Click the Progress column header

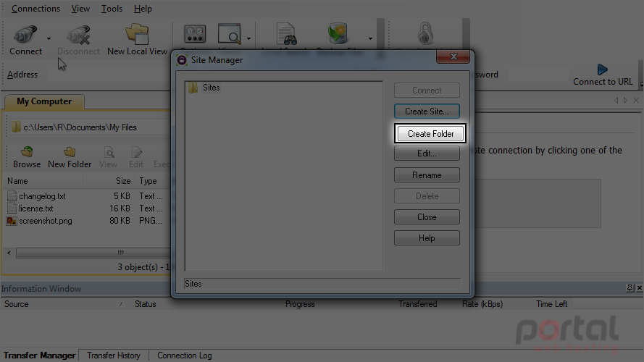(x=300, y=304)
